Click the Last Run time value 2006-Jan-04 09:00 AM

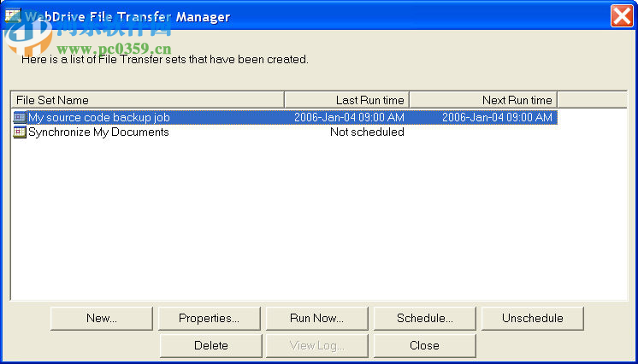click(x=349, y=118)
